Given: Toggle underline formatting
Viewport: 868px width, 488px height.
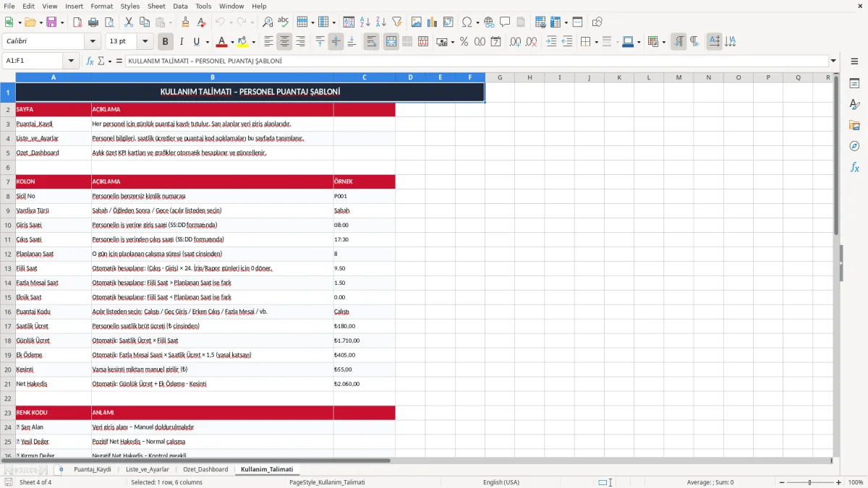Looking at the screenshot, I should [196, 42].
